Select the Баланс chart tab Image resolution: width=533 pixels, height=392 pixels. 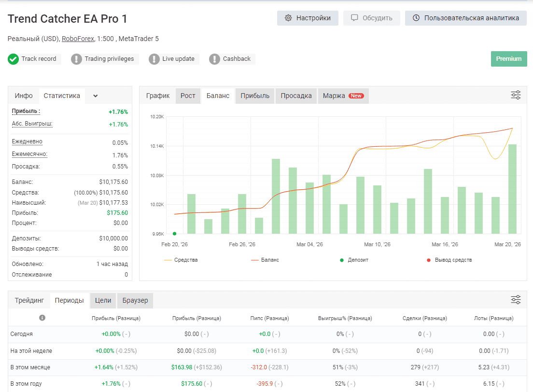218,96
